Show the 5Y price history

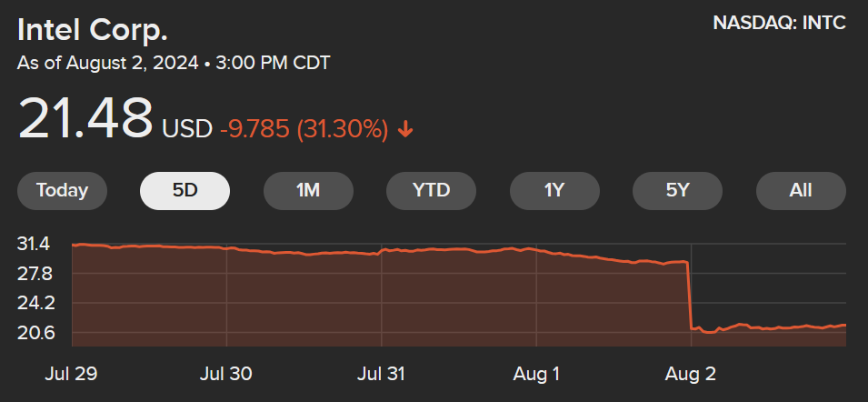click(677, 190)
